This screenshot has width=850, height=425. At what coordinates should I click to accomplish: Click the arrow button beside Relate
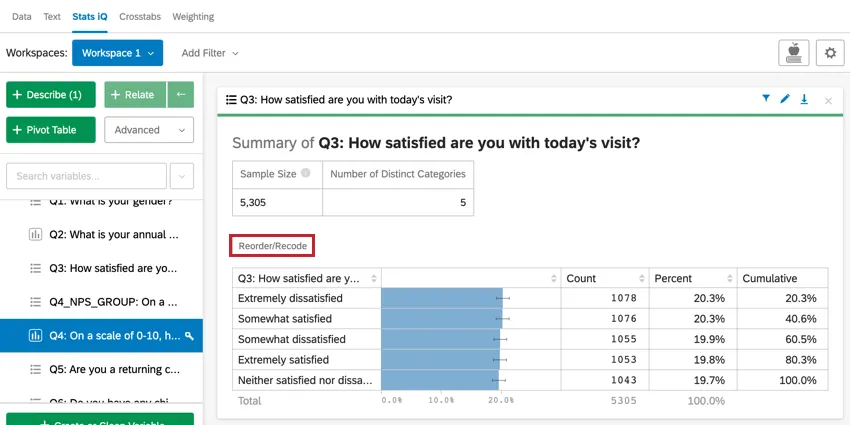point(181,95)
